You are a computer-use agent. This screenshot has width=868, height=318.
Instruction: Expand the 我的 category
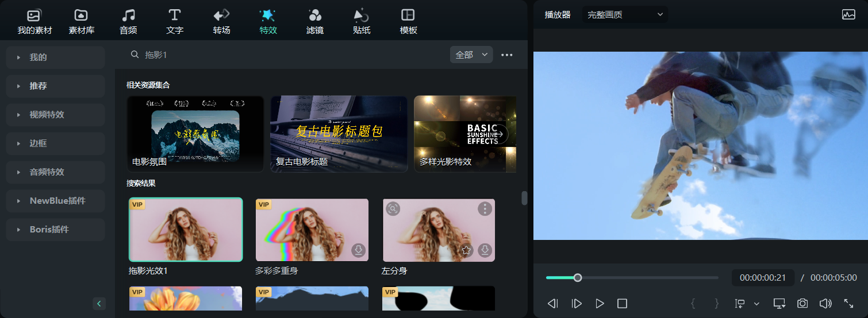pos(55,57)
